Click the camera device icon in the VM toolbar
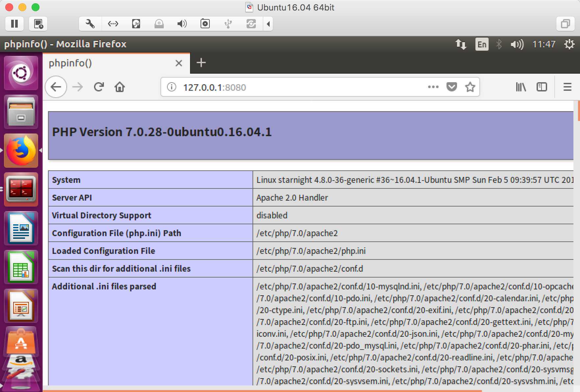 coord(205,24)
